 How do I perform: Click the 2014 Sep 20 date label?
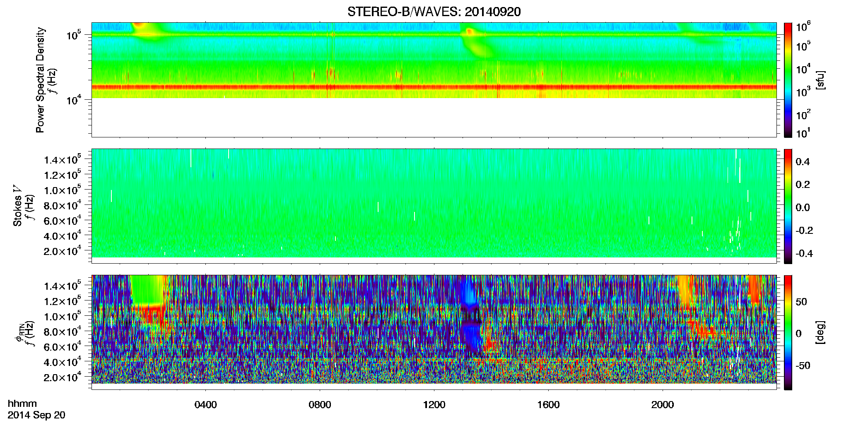coord(36,415)
